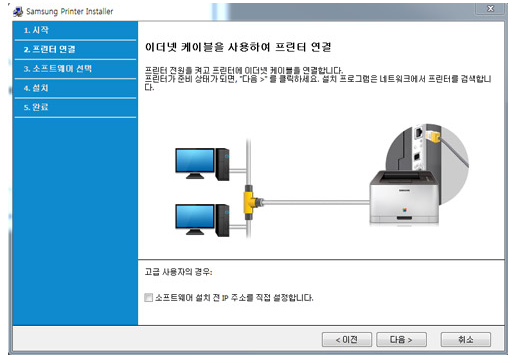Click the window title Samsung Printer Installer
The width and height of the screenshot is (516, 363).
pyautogui.click(x=70, y=11)
